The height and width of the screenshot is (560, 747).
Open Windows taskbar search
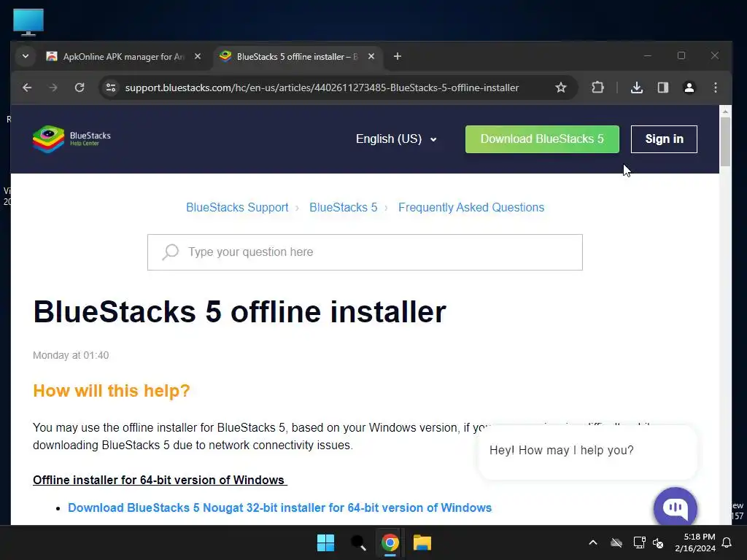357,542
